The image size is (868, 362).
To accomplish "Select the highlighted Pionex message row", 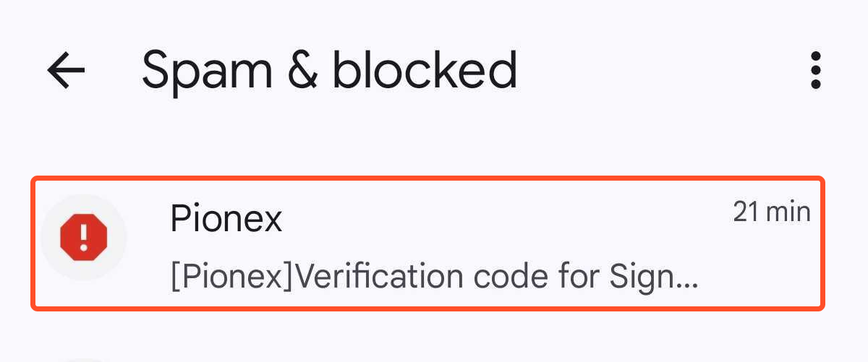I will pos(427,244).
